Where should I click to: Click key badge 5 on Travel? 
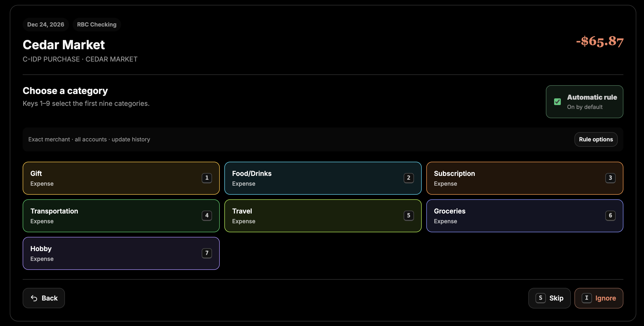click(409, 216)
